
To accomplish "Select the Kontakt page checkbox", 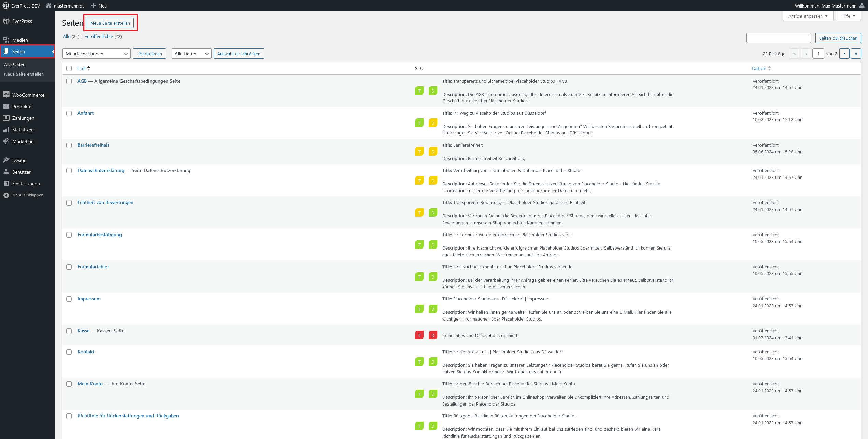I will [x=69, y=352].
